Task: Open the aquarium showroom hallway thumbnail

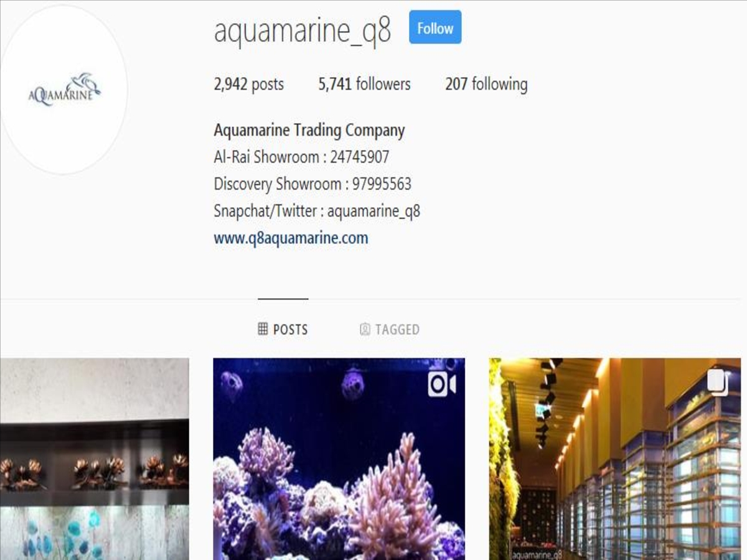Action: click(x=615, y=459)
